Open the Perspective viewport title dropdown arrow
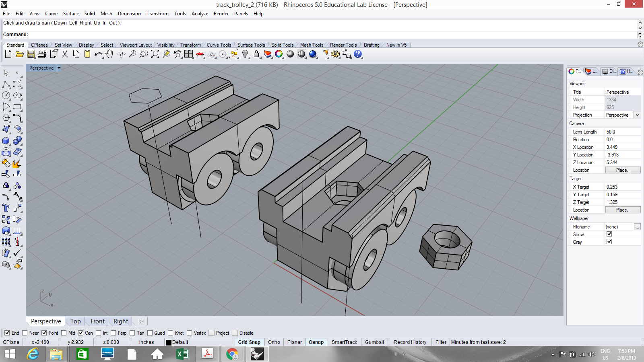The image size is (644, 362). 58,68
